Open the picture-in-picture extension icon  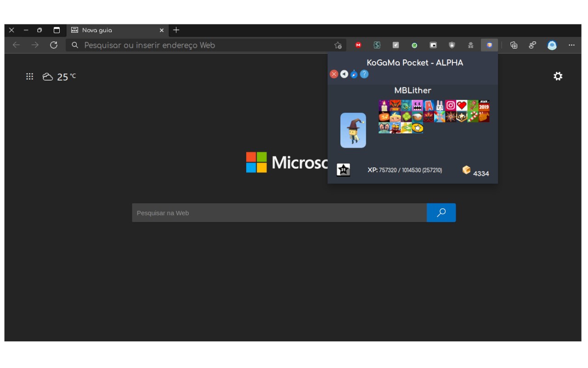pos(433,45)
